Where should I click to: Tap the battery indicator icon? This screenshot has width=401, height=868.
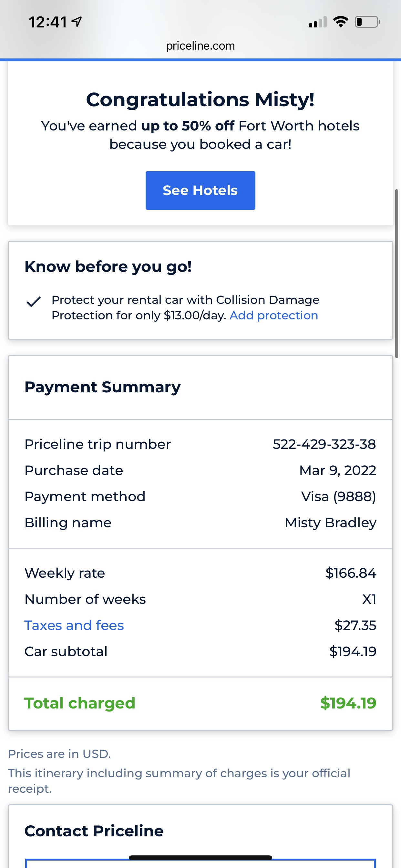(x=367, y=22)
